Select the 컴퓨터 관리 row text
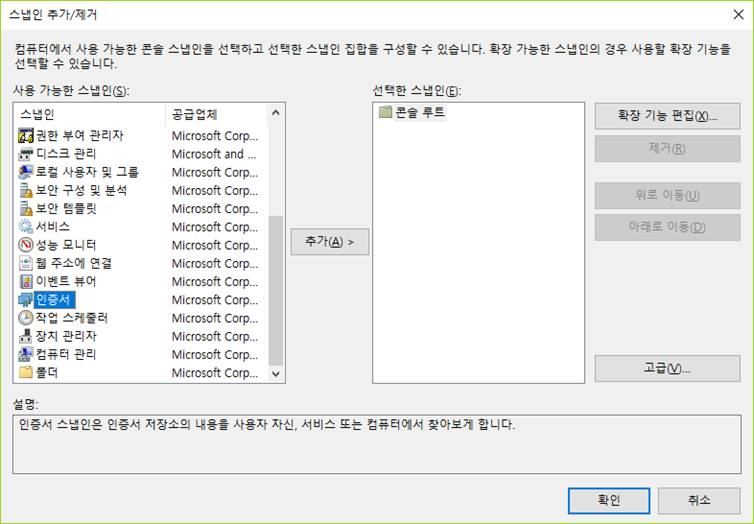Viewport: 754px width, 524px height. click(66, 354)
